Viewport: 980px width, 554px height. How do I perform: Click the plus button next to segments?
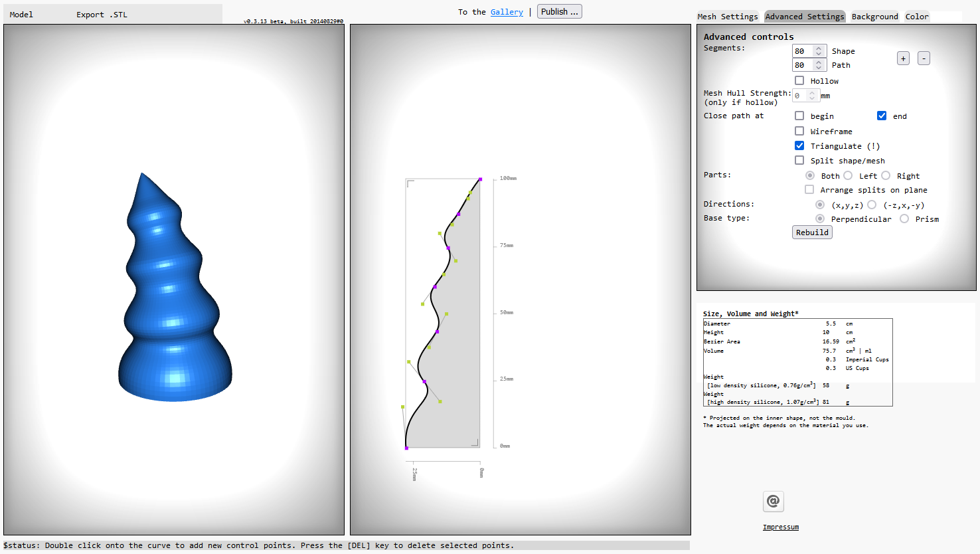click(x=903, y=58)
